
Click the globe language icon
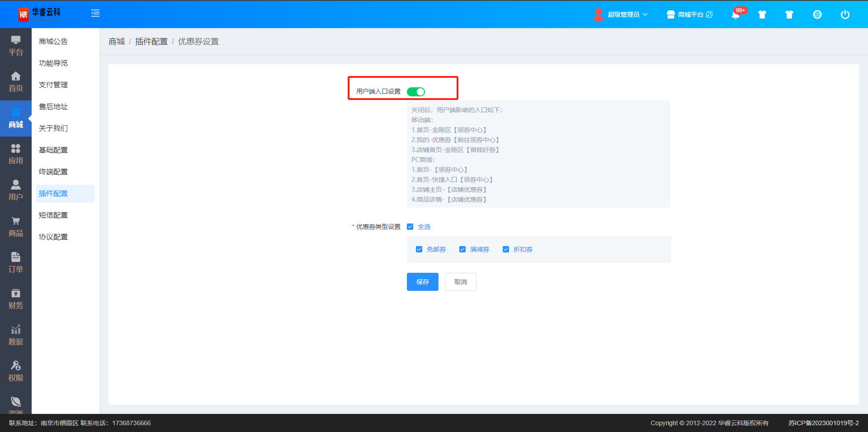pyautogui.click(x=817, y=14)
